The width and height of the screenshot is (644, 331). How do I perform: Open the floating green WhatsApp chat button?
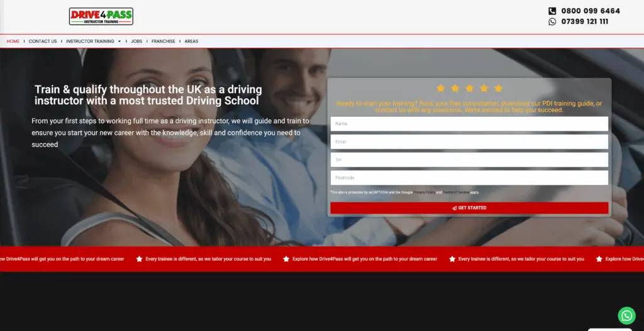tap(626, 315)
